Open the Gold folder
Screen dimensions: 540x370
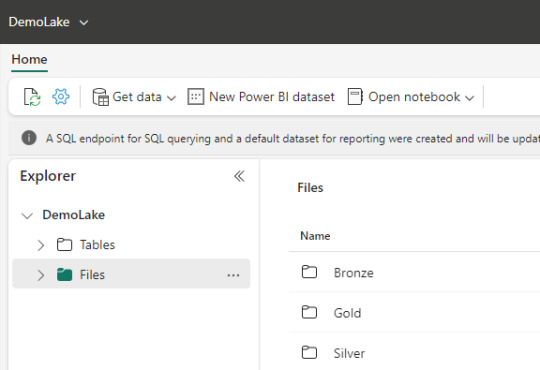coord(347,313)
